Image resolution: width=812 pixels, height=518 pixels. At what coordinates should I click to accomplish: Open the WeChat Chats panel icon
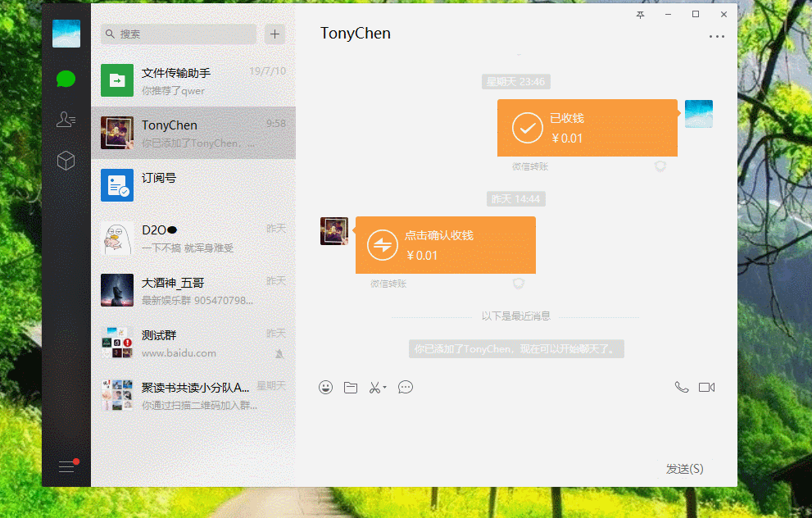tap(66, 79)
